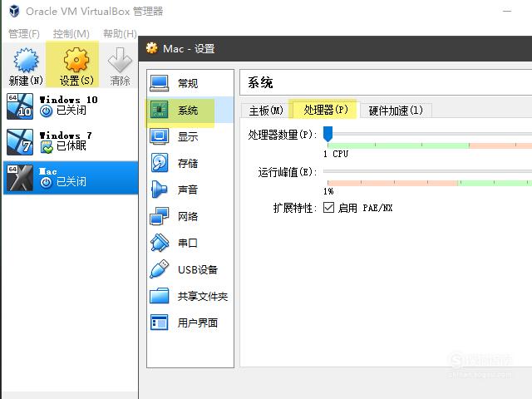Minimize the VirtualBox manager window

(x=507, y=11)
